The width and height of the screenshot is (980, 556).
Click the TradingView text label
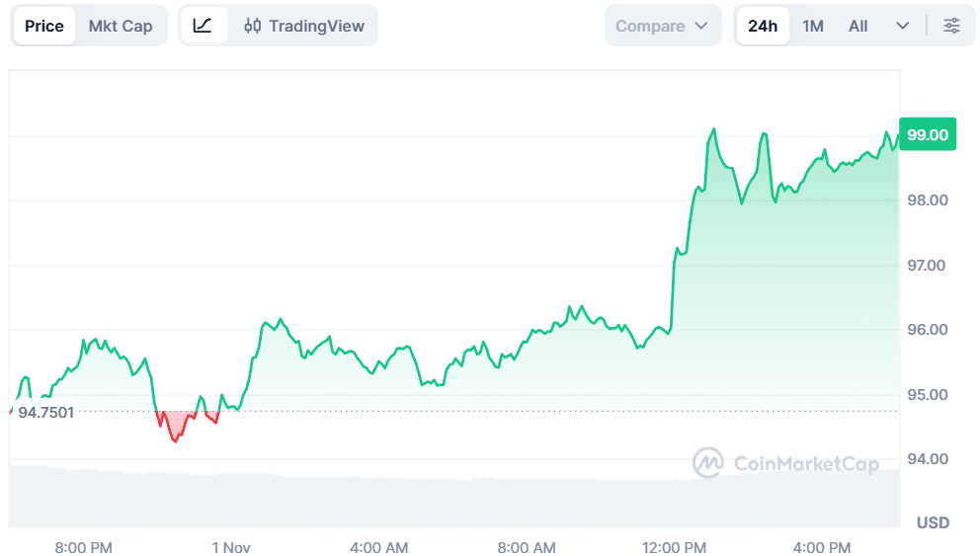pyautogui.click(x=316, y=26)
